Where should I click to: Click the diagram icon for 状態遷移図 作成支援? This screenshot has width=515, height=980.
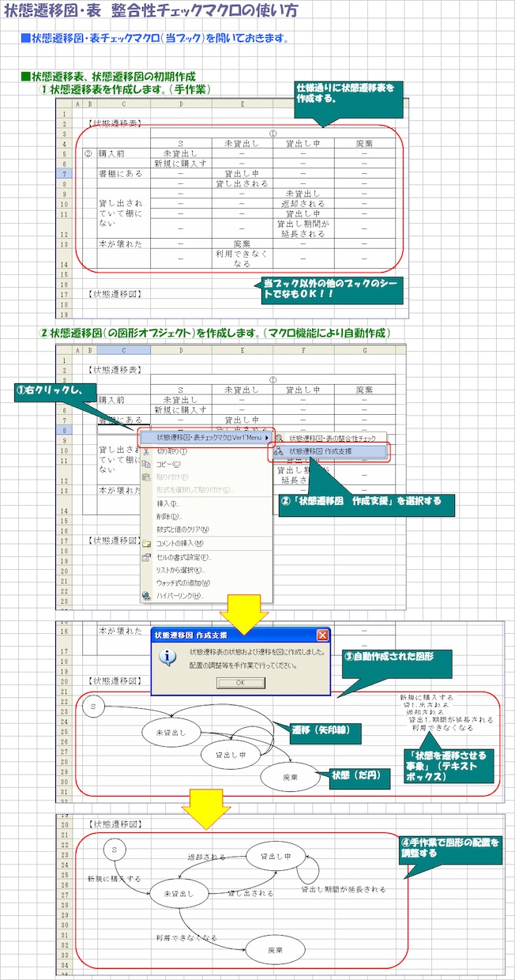(279, 451)
